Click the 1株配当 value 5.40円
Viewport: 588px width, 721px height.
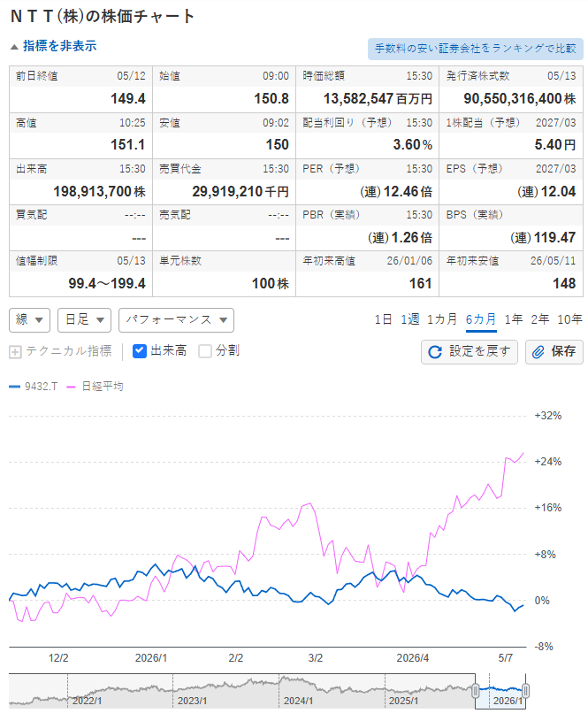555,145
